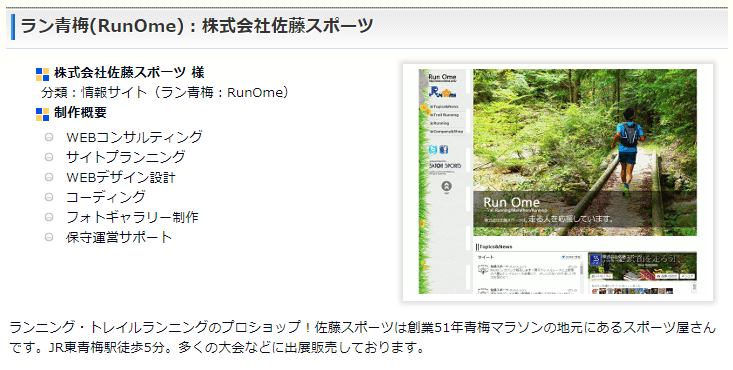This screenshot has width=733, height=370.
Task: Click the list item サイトプランニング
Action: coord(125,157)
